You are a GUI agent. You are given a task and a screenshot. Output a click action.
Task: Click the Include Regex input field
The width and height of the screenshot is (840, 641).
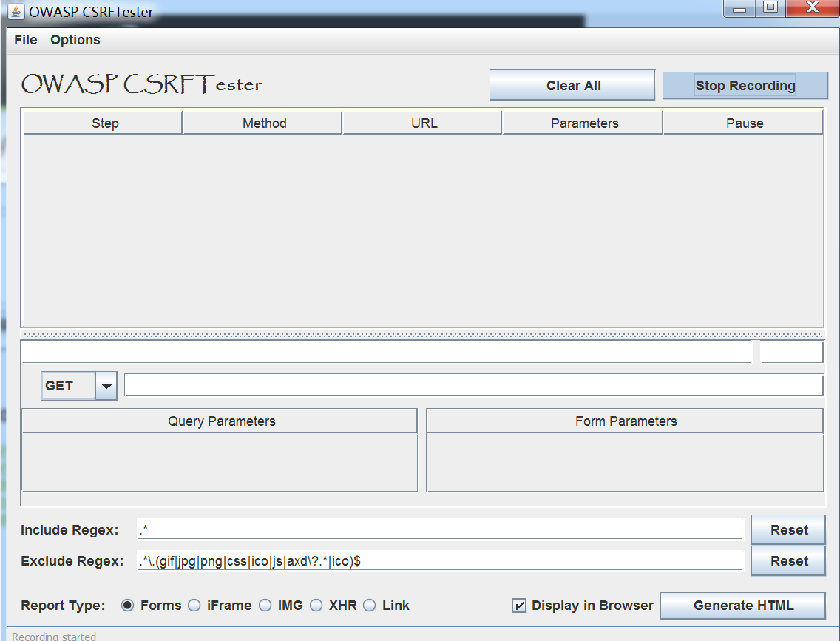coord(439,529)
